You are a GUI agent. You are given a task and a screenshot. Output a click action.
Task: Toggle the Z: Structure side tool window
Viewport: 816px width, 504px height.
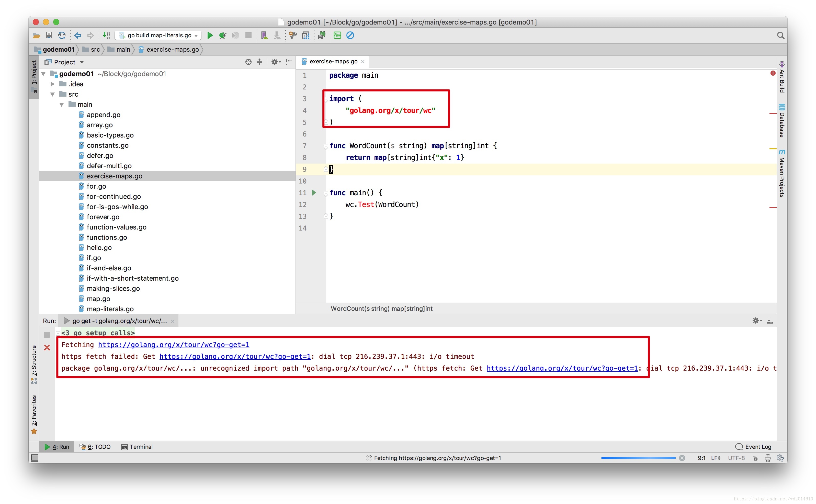(x=34, y=364)
